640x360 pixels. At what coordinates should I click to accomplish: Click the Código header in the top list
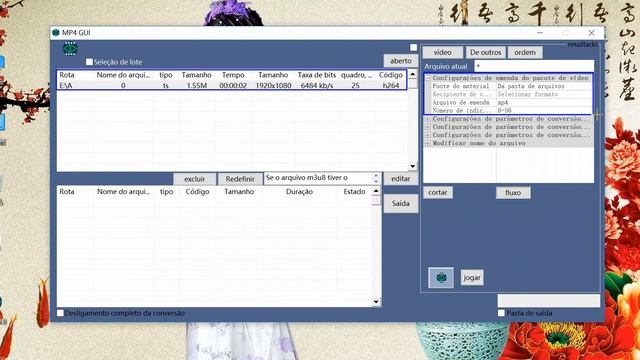(x=391, y=75)
